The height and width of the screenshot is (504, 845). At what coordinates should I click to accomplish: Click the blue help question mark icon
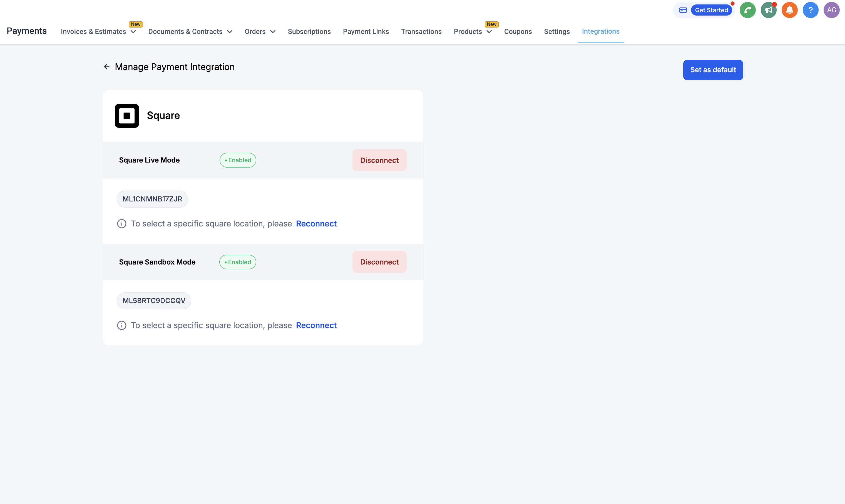pos(810,10)
